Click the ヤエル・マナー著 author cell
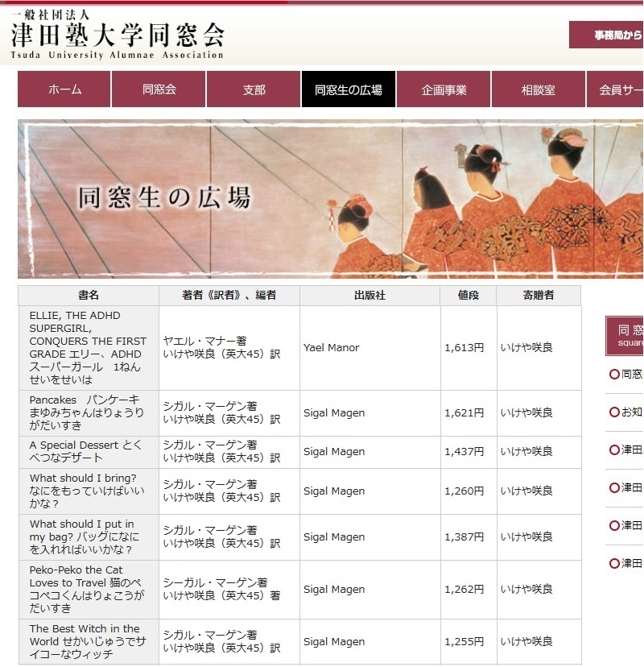This screenshot has width=644, height=667. tap(229, 348)
